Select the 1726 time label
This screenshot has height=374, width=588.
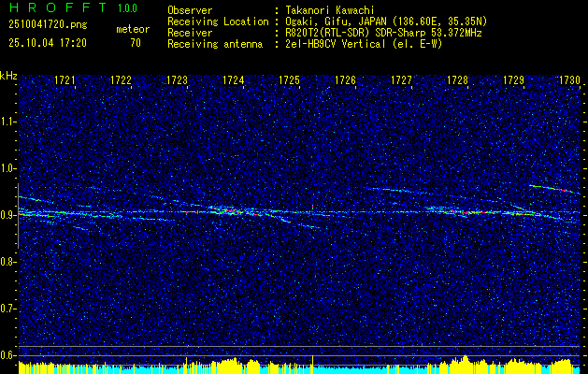pyautogui.click(x=345, y=80)
